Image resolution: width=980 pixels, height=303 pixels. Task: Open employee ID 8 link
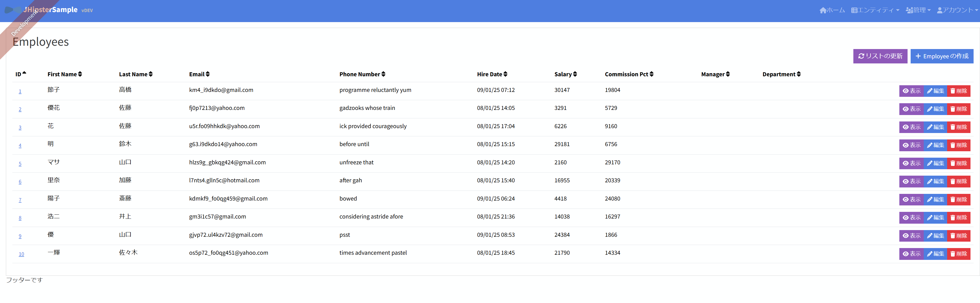[x=20, y=218]
